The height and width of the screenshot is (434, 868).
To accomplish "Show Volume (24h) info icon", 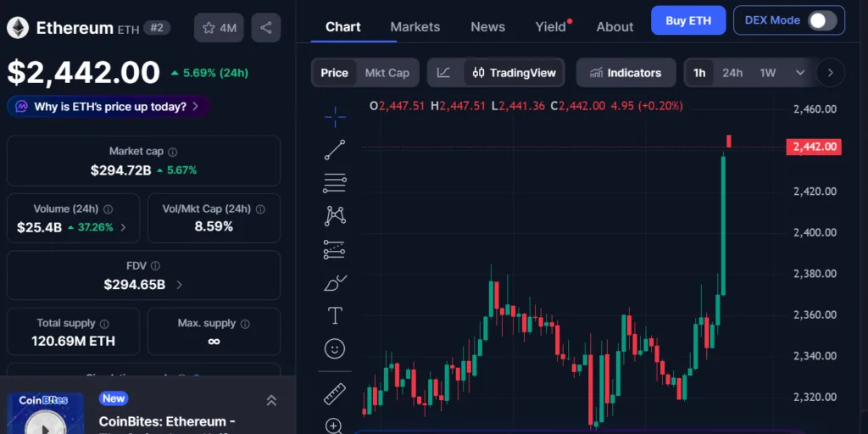I will [x=108, y=209].
